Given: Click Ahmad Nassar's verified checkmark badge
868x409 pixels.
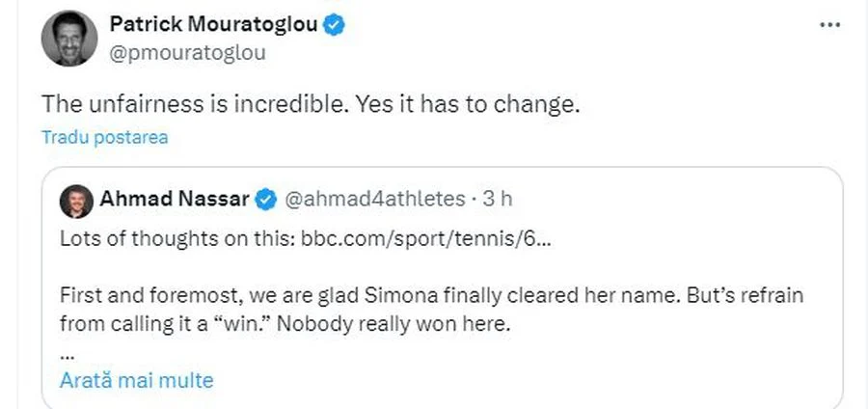Looking at the screenshot, I should 265,200.
